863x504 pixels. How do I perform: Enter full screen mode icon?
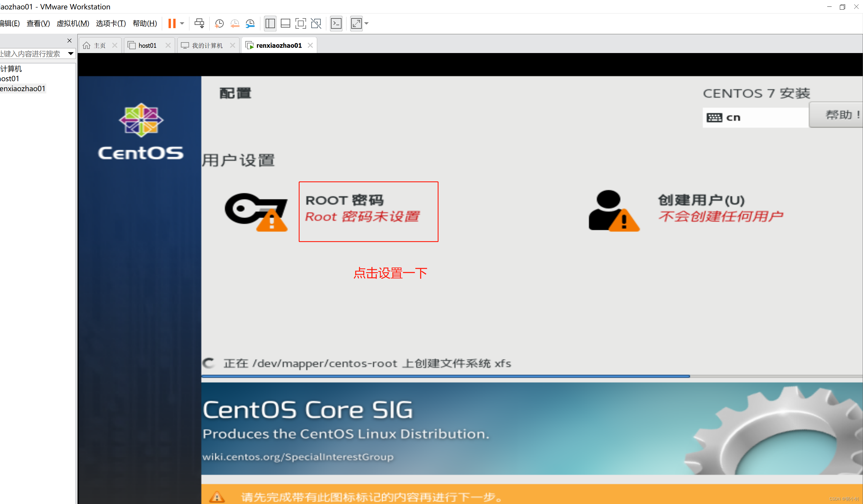pyautogui.click(x=300, y=23)
